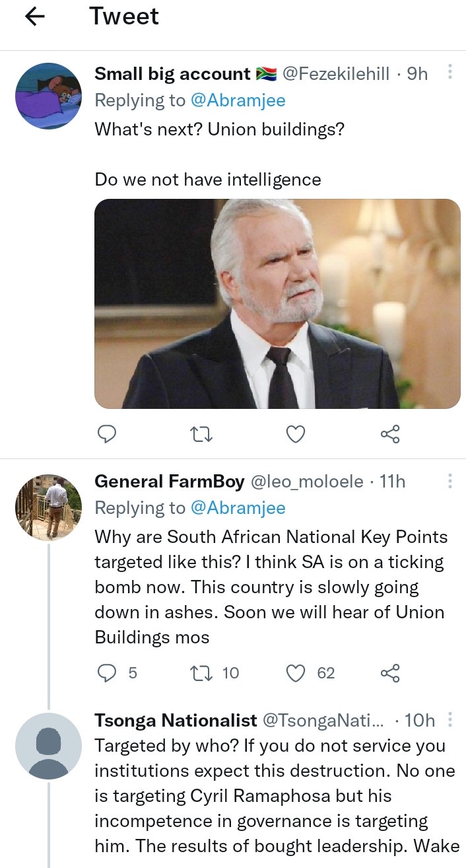The width and height of the screenshot is (466, 868).
Task: Open Tsonga Nationalist default avatar
Action: (x=48, y=746)
